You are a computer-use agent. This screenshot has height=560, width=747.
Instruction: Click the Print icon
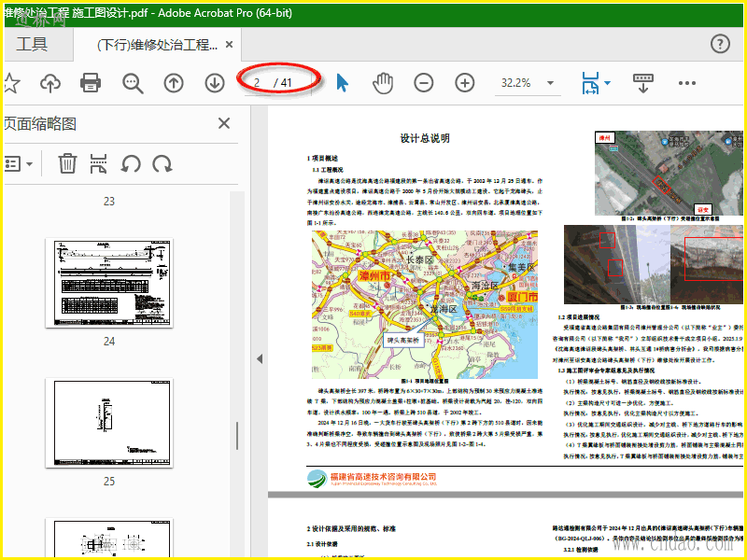click(x=91, y=83)
